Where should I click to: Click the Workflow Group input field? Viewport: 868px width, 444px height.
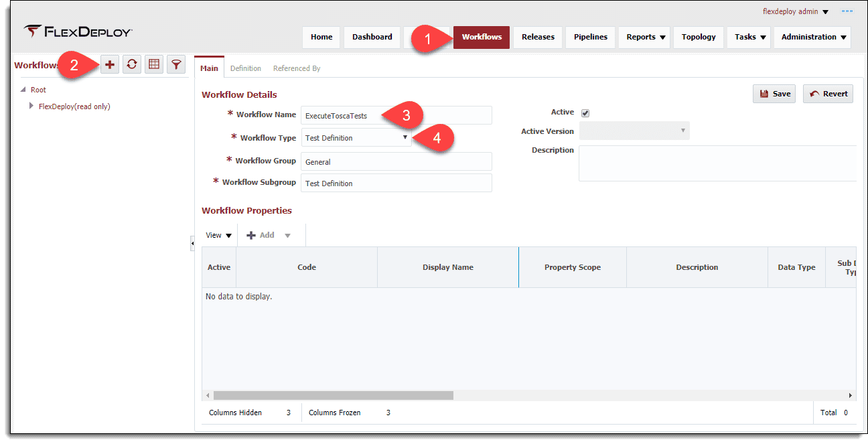point(396,161)
